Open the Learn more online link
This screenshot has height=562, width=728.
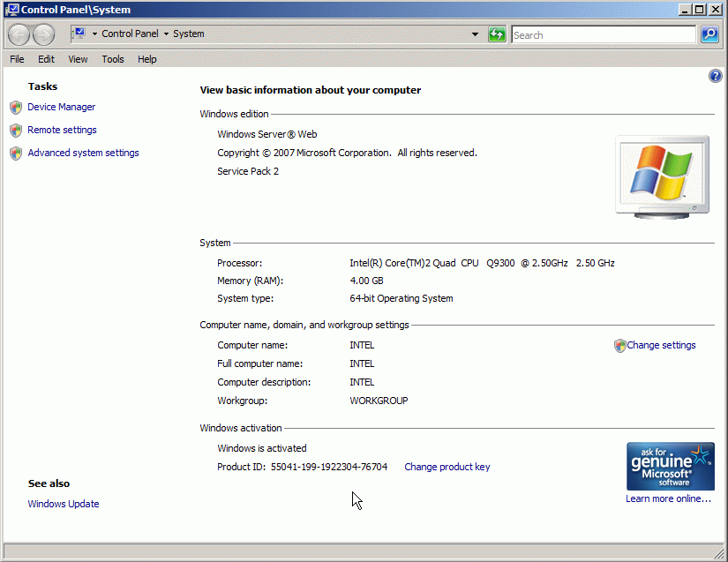668,498
